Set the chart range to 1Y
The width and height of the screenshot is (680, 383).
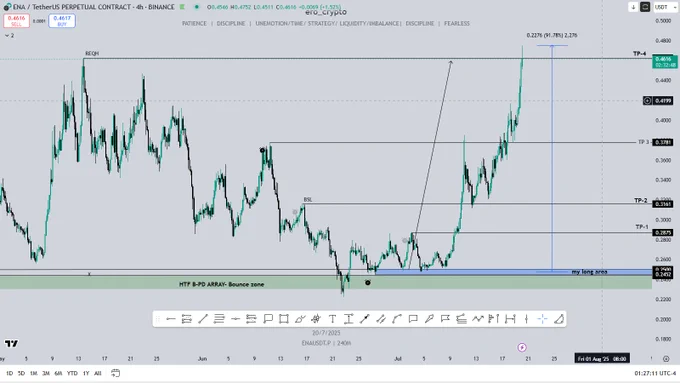(86, 373)
